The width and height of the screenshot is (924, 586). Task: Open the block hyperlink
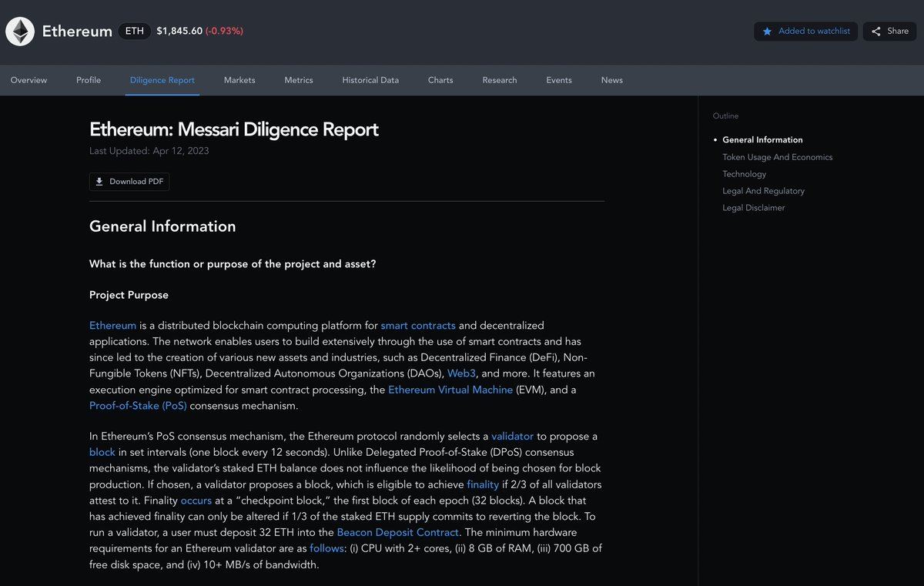coord(102,453)
